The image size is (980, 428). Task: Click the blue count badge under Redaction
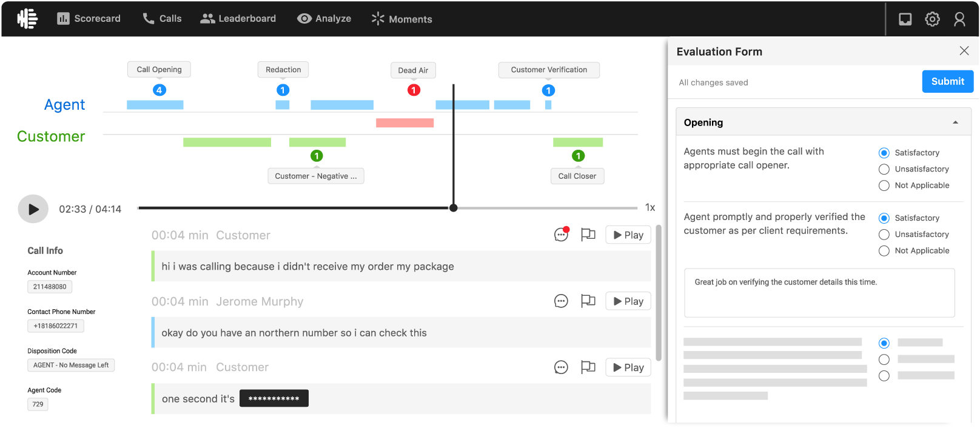[x=283, y=90]
